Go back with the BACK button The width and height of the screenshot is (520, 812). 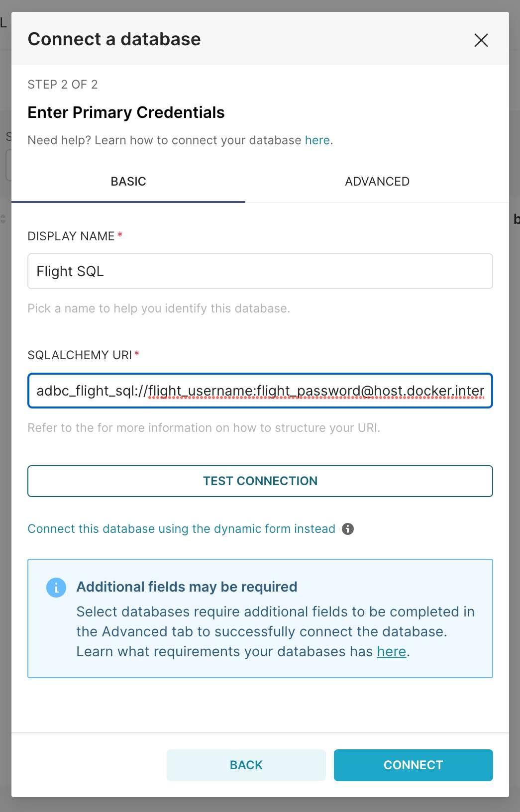tap(246, 765)
